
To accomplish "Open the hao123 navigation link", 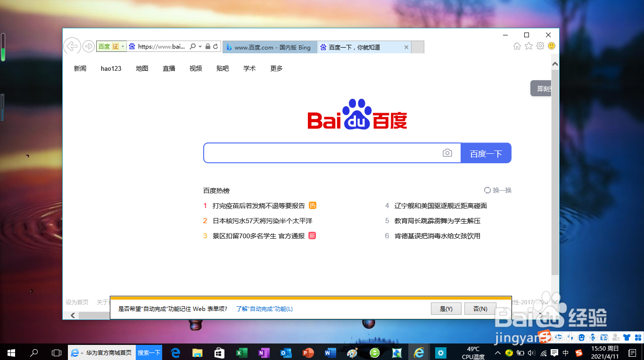I will (111, 68).
